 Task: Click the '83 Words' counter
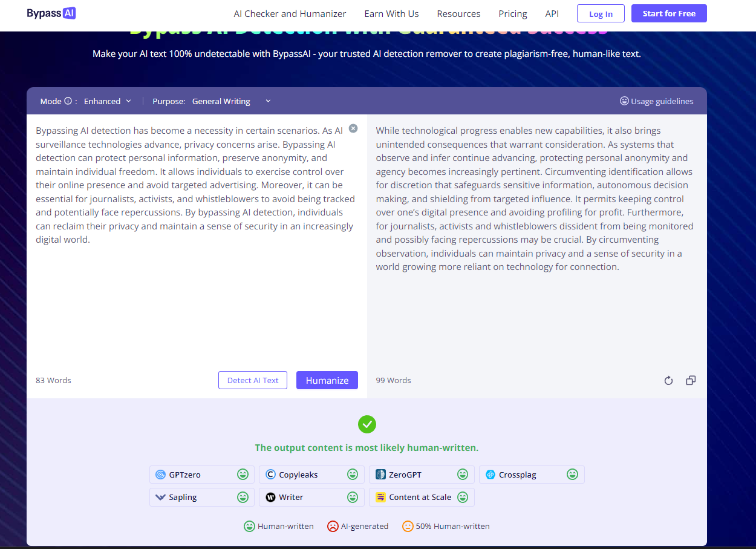pos(53,380)
